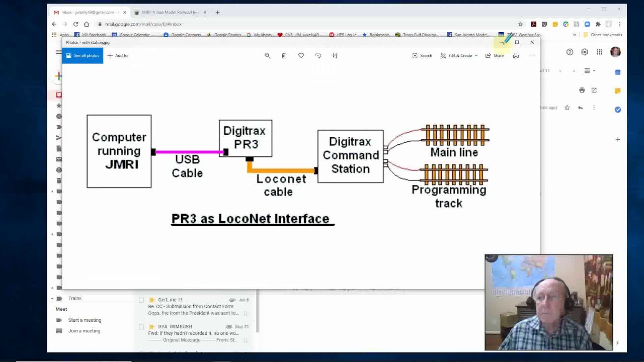The height and width of the screenshot is (362, 644).
Task: Bookmark this page with Chrome star
Action: [520, 24]
